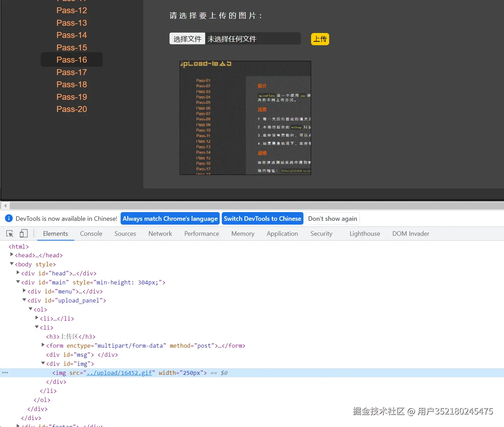Viewport: 504px width, 427px height.
Task: Expand the form enctype node
Action: (x=43, y=345)
